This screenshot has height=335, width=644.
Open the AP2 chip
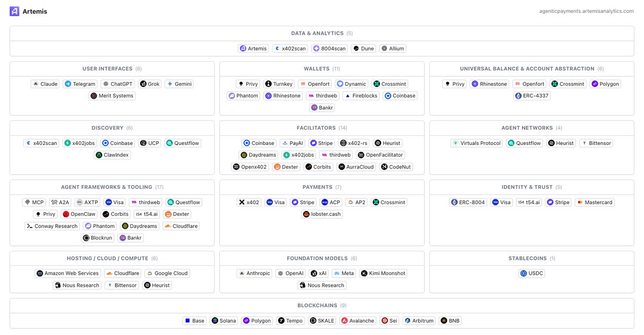point(357,202)
